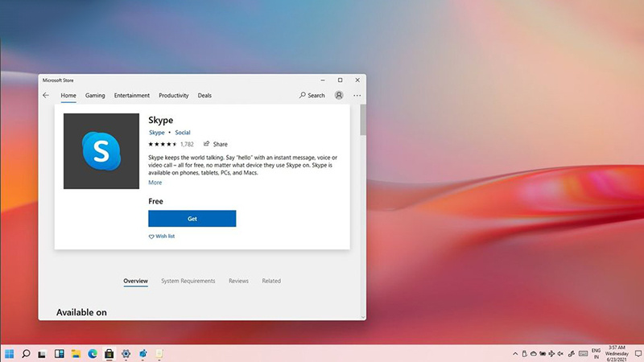Switch to the Overview section tab
This screenshot has height=362, width=644.
(135, 281)
